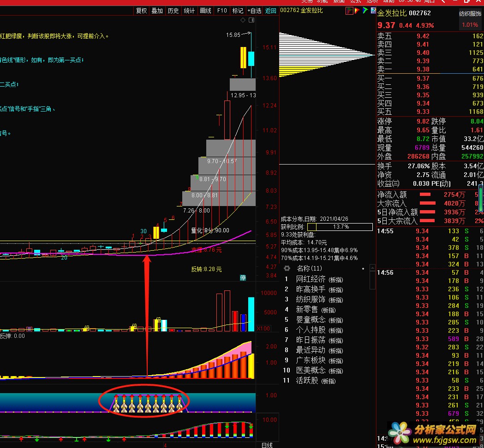Click the 买一 9.37 bid row

coord(430,79)
